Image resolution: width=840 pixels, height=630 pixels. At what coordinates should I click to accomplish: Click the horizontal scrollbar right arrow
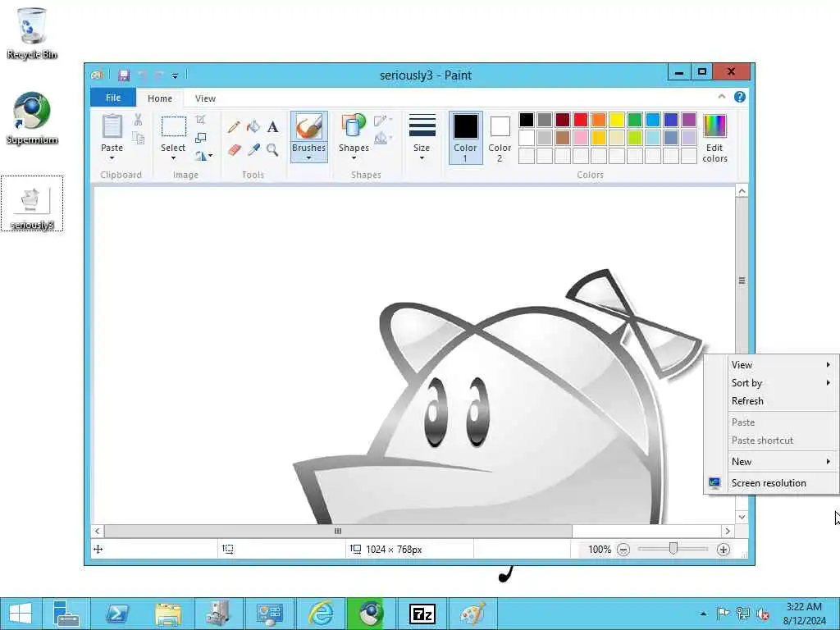pyautogui.click(x=728, y=532)
